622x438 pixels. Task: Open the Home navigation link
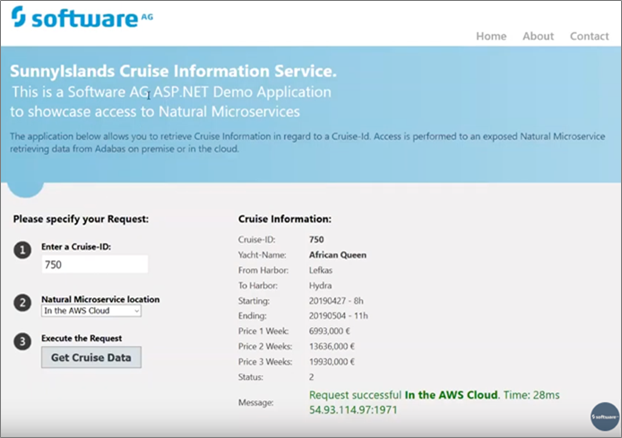coord(491,36)
